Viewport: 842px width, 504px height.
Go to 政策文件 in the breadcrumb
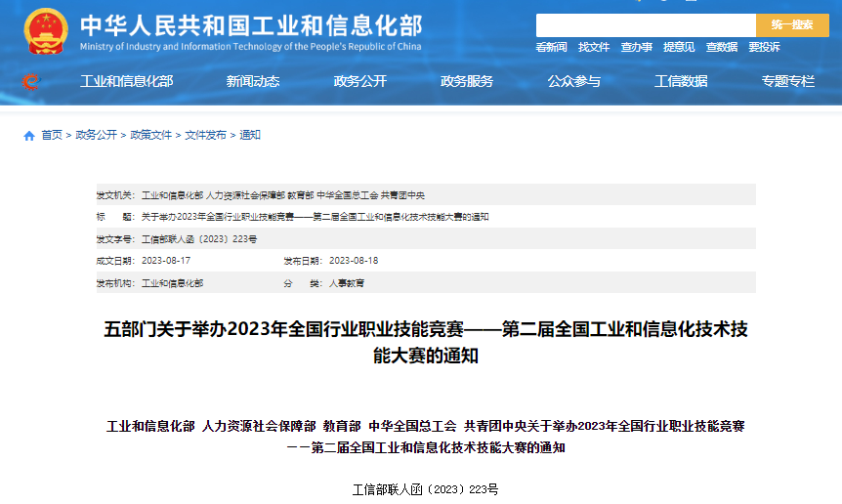click(150, 135)
